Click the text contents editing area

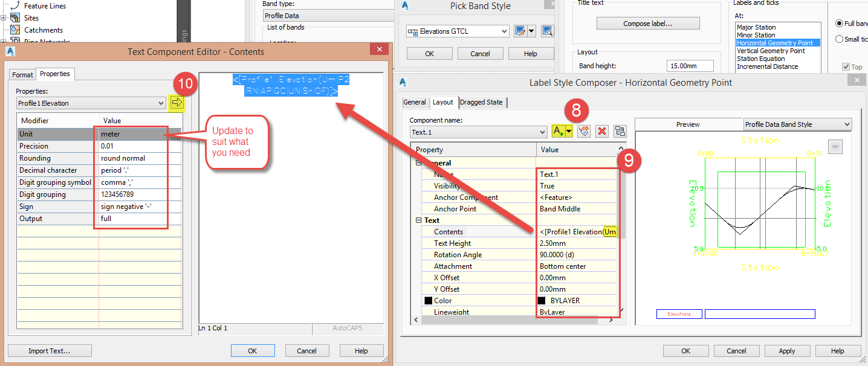pyautogui.click(x=291, y=197)
